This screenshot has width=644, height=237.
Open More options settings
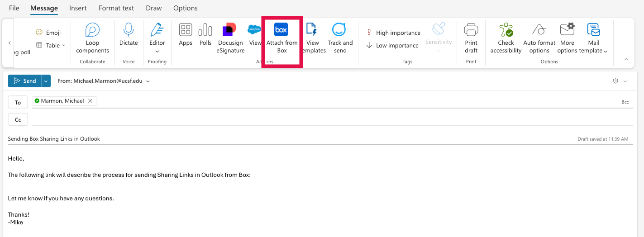(567, 38)
